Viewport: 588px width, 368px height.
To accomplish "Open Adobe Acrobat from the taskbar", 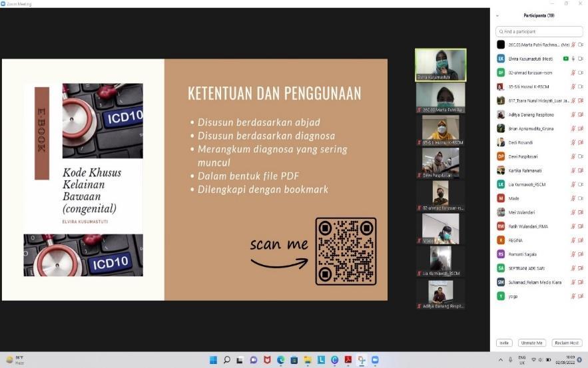I will [348, 360].
